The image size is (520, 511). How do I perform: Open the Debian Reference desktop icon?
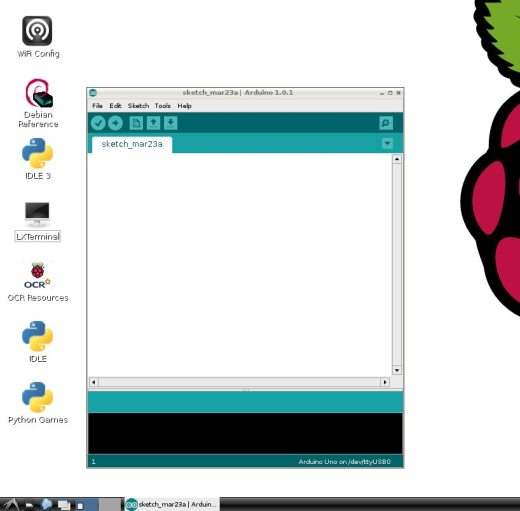click(x=38, y=103)
